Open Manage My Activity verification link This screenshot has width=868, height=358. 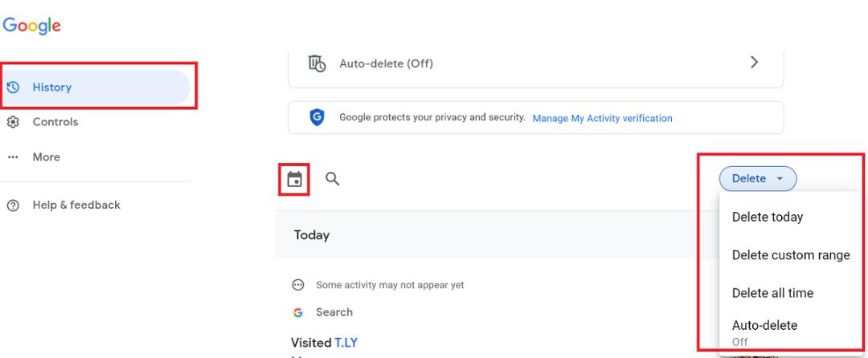click(602, 118)
